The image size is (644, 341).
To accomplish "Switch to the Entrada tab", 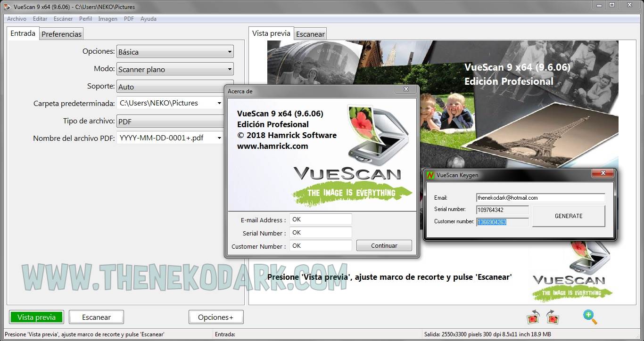I will (x=23, y=33).
